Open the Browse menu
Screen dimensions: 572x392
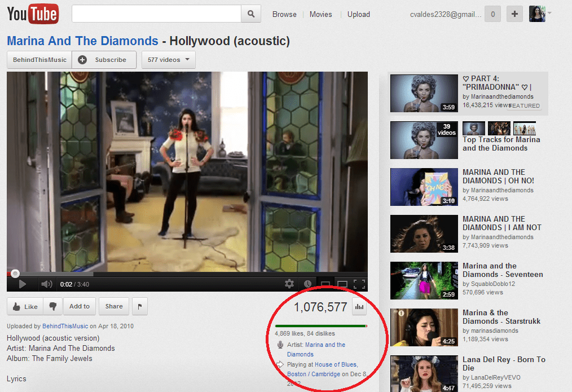[284, 14]
